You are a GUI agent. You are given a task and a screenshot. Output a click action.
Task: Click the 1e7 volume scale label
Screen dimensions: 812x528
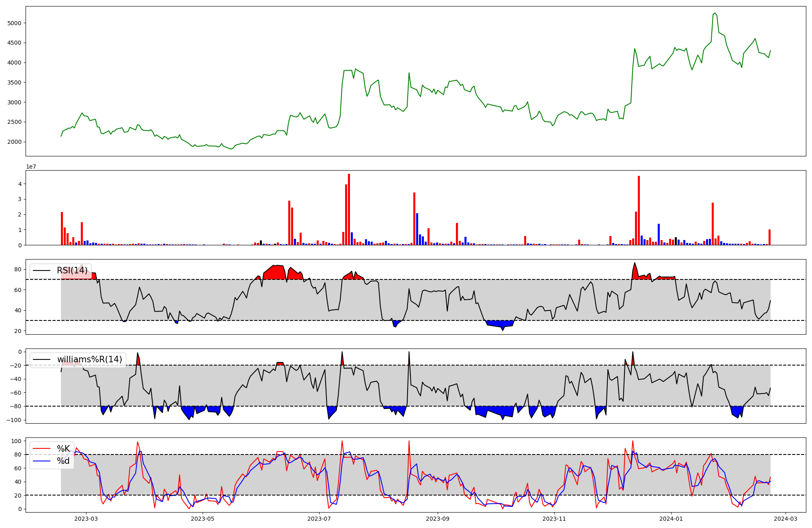[31, 167]
